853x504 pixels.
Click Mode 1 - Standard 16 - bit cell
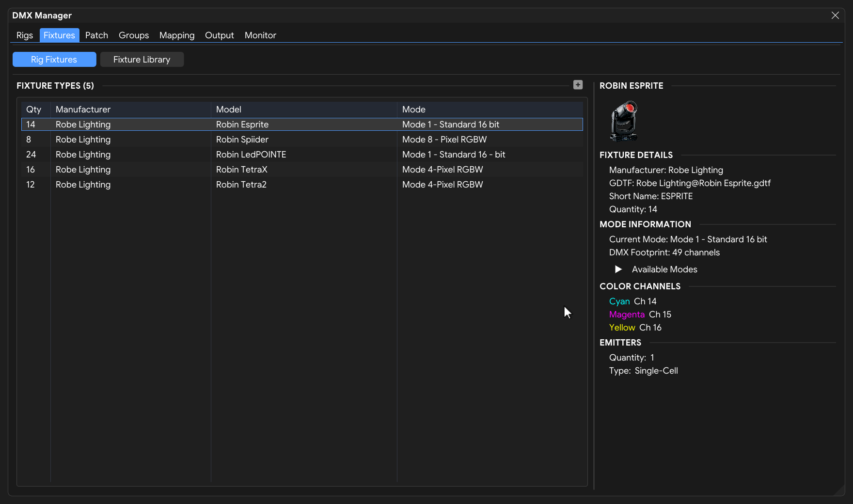(x=454, y=155)
